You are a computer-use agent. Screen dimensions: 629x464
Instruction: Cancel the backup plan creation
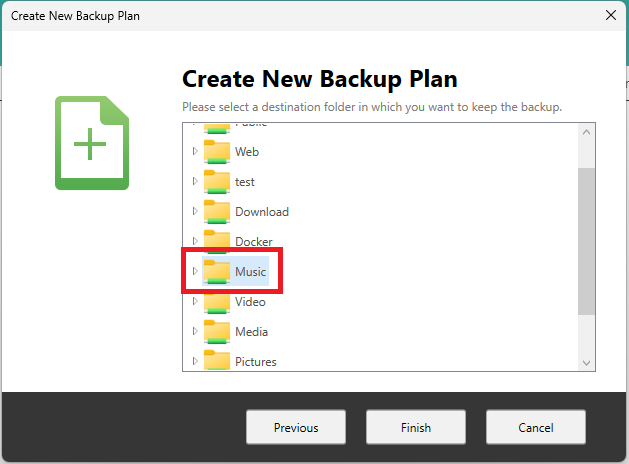tap(535, 427)
